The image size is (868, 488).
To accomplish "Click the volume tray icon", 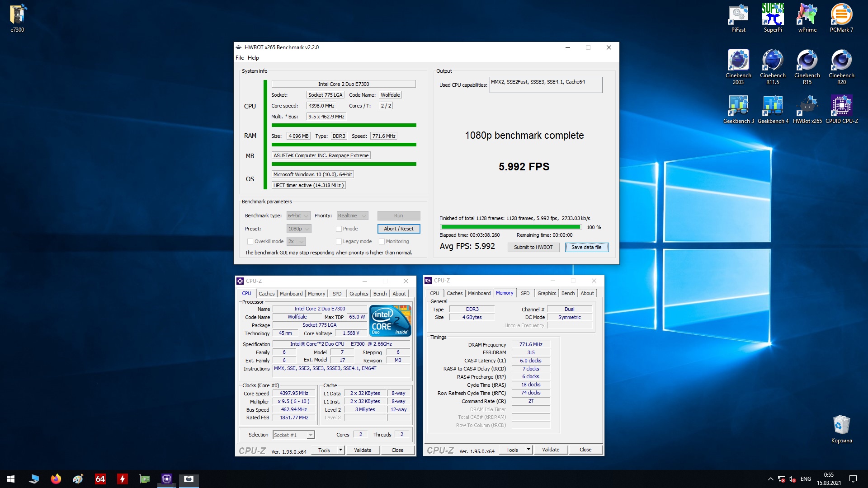I will click(792, 479).
